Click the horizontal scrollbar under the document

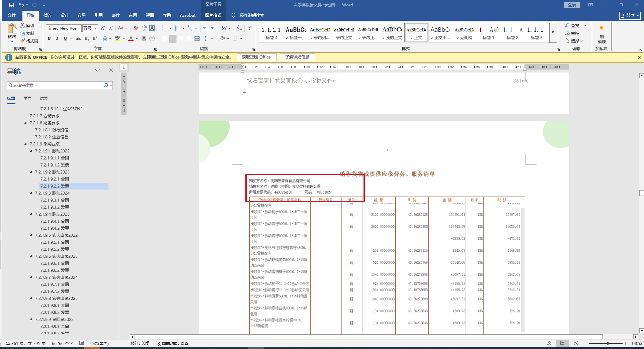(x=369, y=337)
